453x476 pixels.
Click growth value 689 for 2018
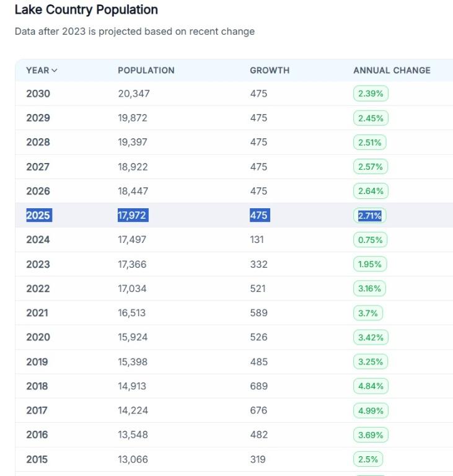coord(259,386)
